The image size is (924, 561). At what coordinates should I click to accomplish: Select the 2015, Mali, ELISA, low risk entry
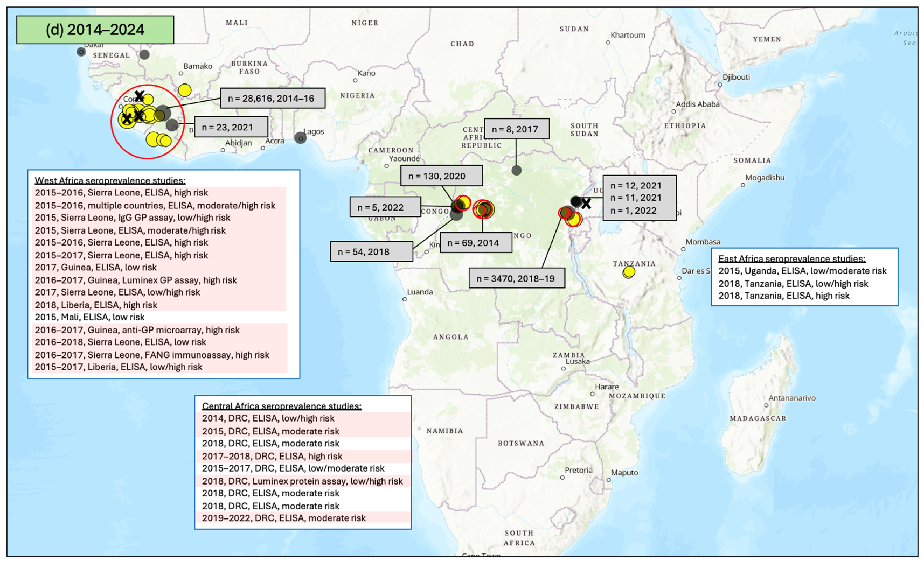pos(89,317)
